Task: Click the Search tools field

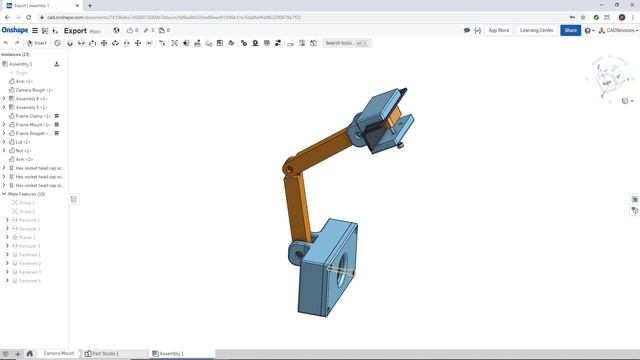Action: [x=347, y=43]
